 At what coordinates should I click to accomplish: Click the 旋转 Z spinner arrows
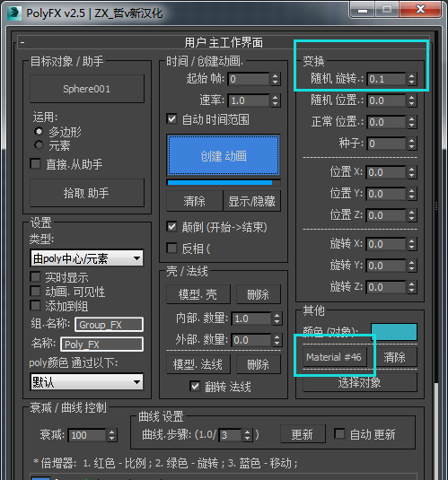[411, 287]
